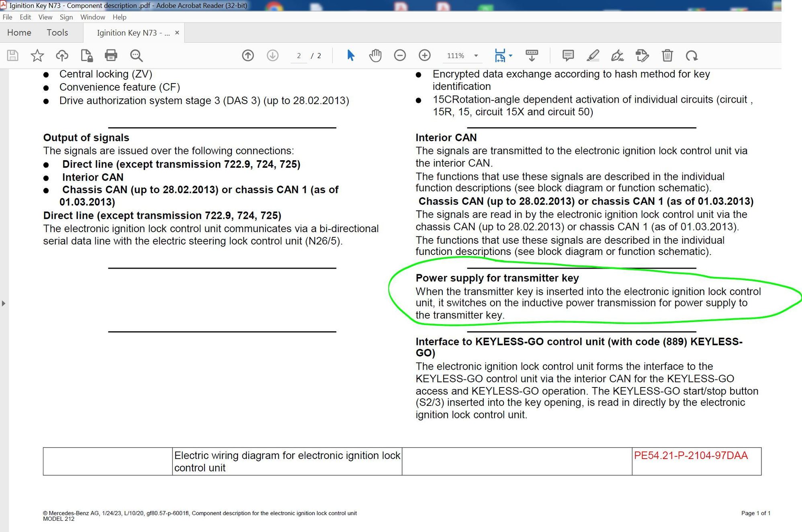Open link PE54.21-P-2104-97DAA
The height and width of the screenshot is (532, 802).
(691, 455)
